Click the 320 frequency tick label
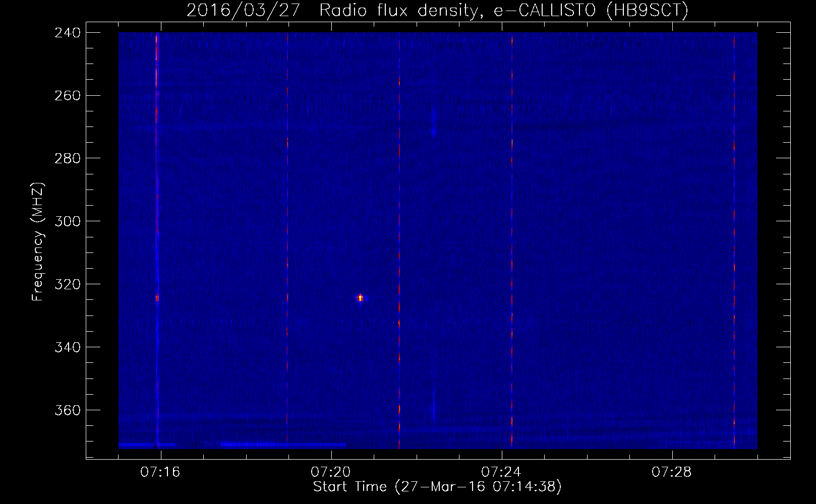The height and width of the screenshot is (504, 816). [x=68, y=285]
